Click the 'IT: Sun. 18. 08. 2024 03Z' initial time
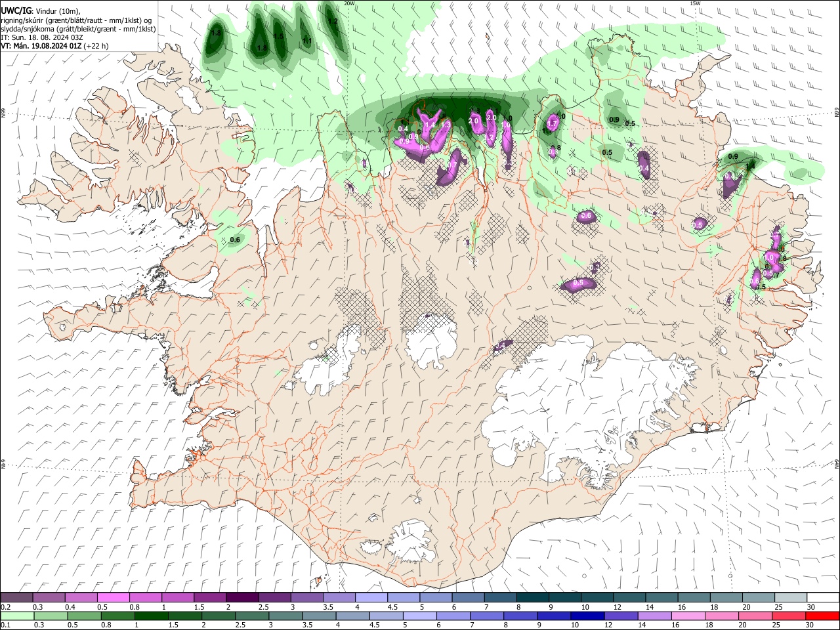This screenshot has width=840, height=630. 42,37
